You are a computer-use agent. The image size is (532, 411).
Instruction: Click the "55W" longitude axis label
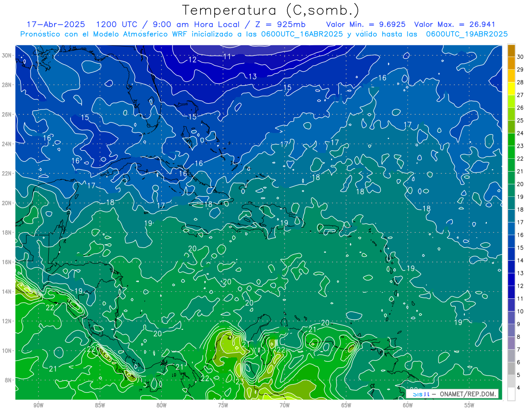click(469, 405)
